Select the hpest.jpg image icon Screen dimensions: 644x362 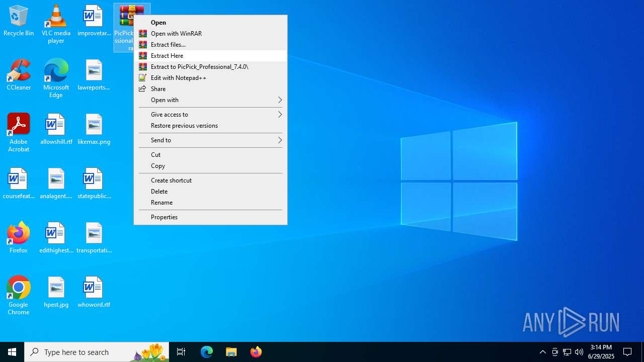coord(56,292)
